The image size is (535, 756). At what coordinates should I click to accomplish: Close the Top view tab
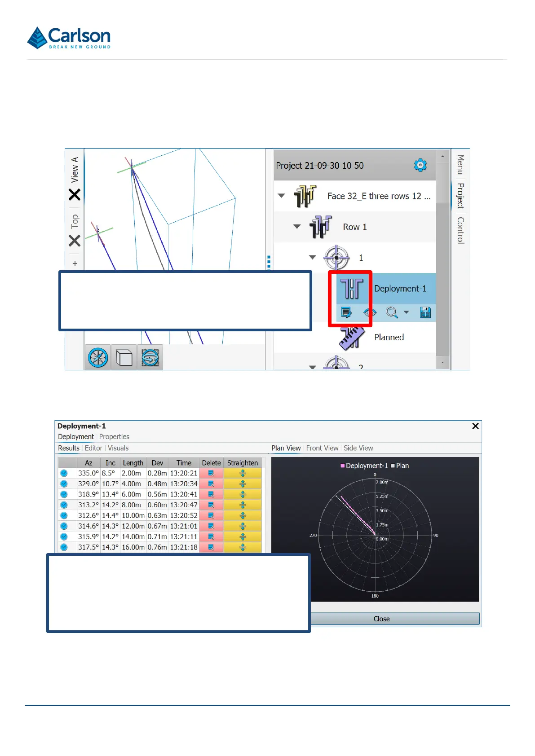coord(75,241)
